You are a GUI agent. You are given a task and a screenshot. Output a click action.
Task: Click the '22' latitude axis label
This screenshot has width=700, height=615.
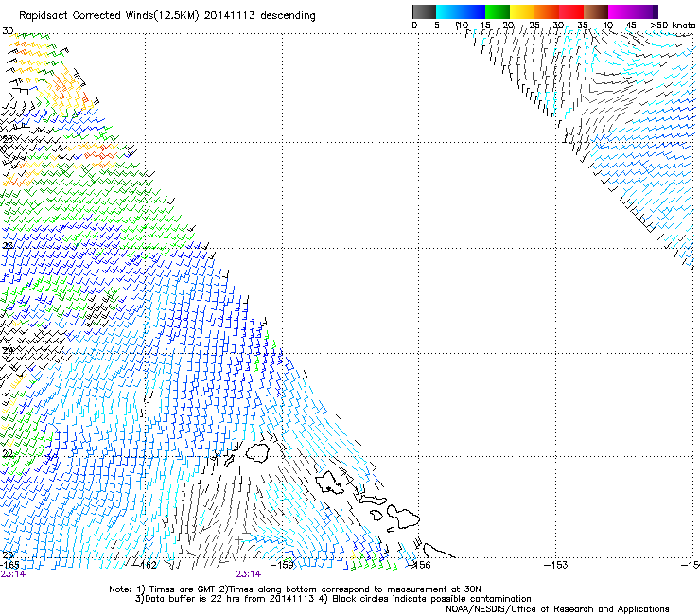[8, 454]
